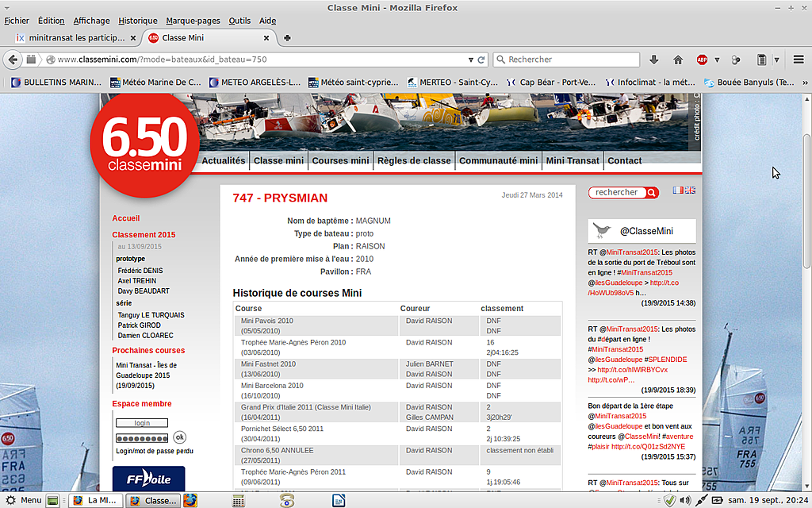
Task: Open the Linux Mint Menu button
Action: point(23,500)
